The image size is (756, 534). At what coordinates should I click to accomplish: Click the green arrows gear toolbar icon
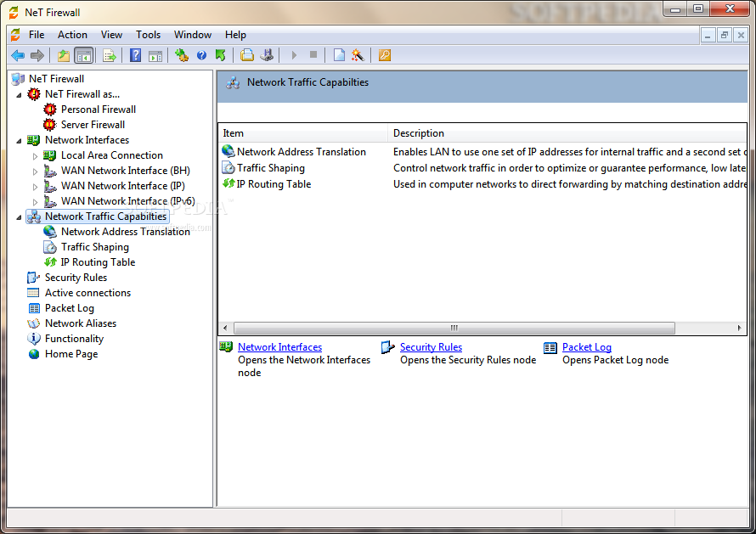tap(182, 55)
